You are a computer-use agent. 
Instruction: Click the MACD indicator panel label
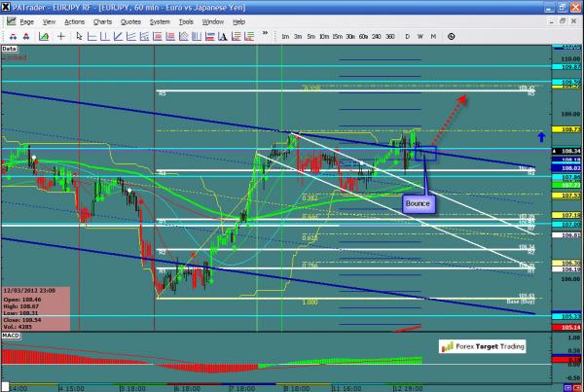[x=12, y=335]
